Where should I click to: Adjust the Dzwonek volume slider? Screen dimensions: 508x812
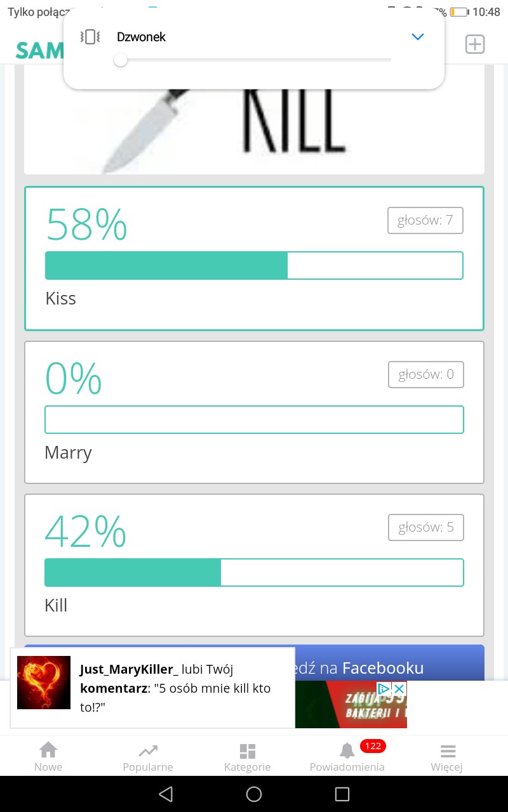click(x=121, y=60)
